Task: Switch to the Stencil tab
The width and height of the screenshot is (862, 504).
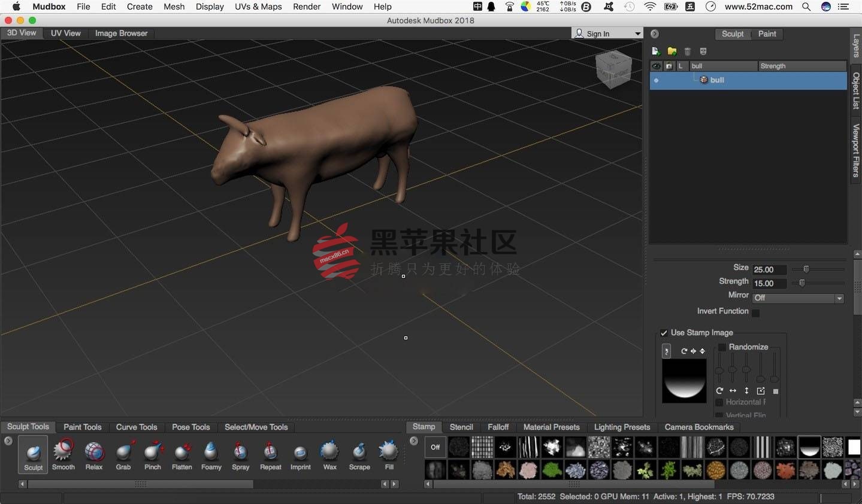Action: (461, 427)
